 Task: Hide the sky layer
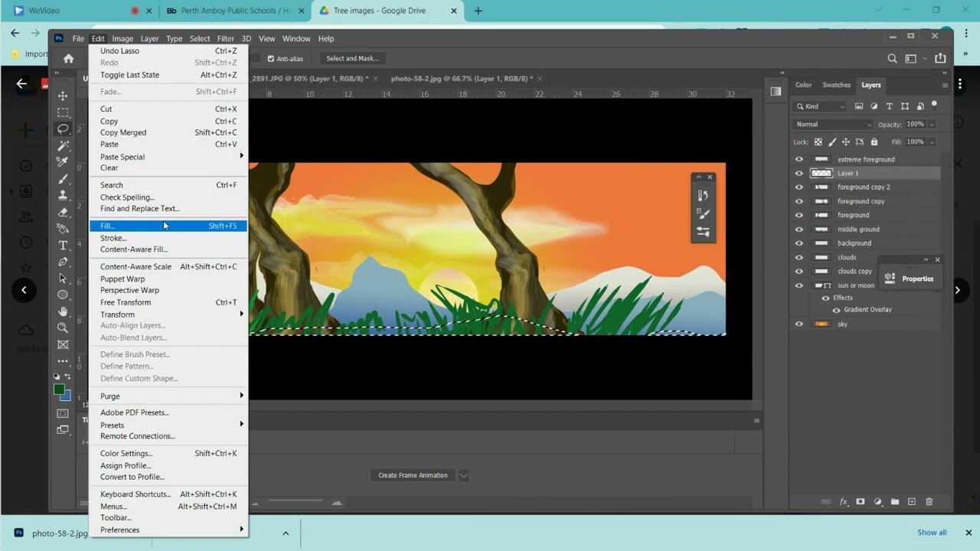[799, 324]
